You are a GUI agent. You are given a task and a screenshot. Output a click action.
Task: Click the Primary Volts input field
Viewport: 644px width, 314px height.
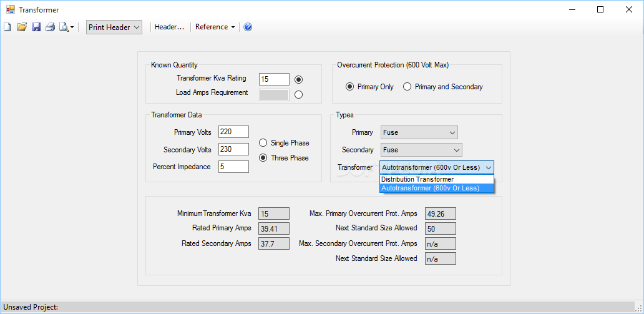coord(233,132)
